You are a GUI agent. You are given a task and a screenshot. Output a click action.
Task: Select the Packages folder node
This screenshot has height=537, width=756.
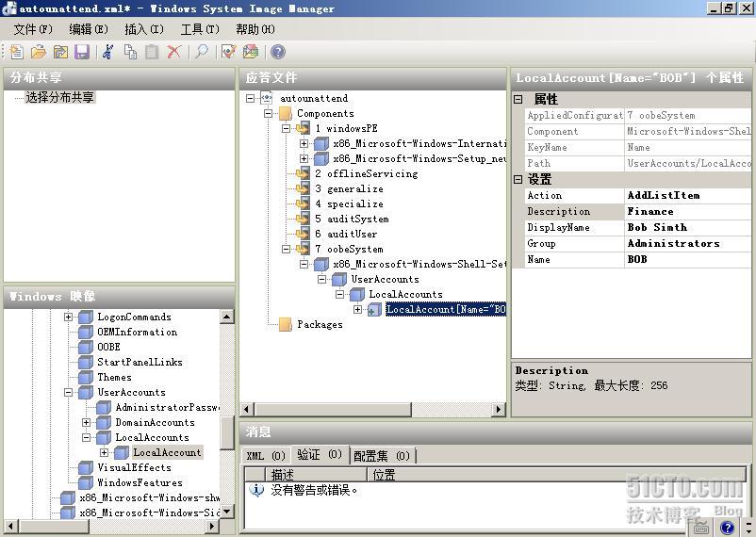320,324
